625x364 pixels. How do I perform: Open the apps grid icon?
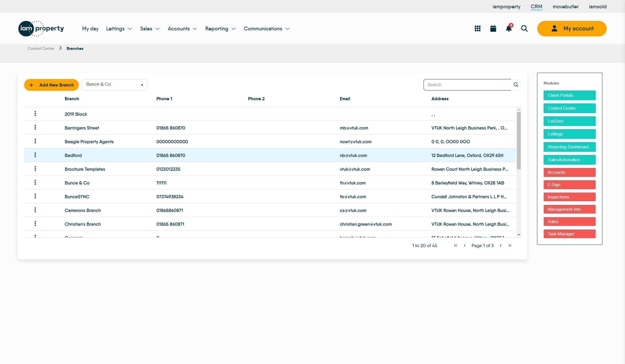click(477, 28)
